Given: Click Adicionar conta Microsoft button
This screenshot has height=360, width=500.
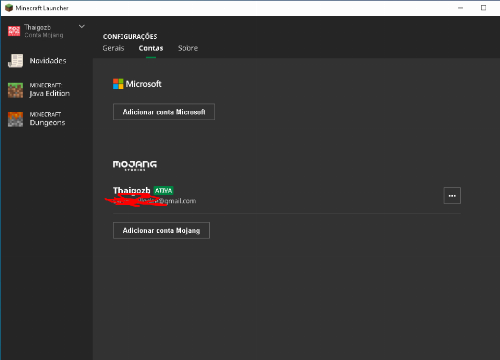Looking at the screenshot, I should pos(164,112).
